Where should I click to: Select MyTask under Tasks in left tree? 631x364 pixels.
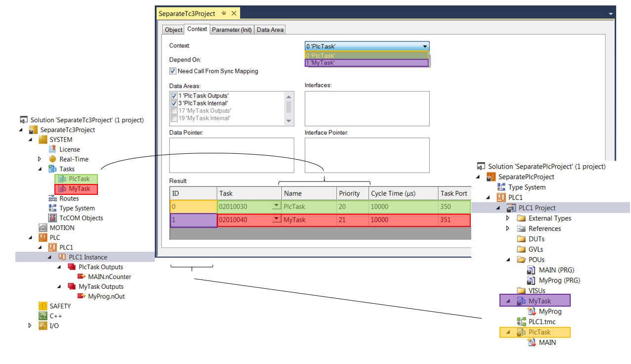pos(76,189)
